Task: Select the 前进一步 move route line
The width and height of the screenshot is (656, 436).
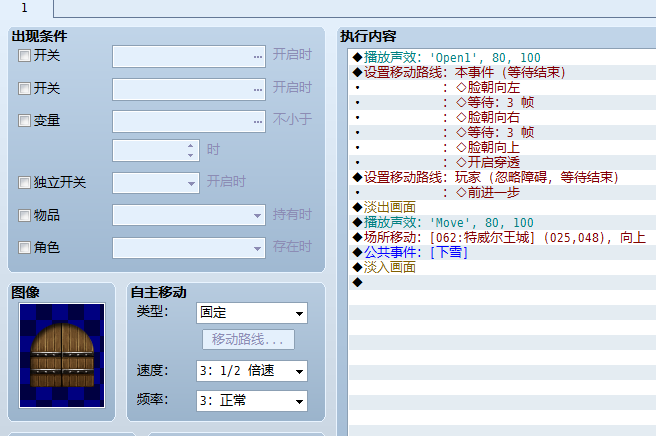Action: [x=502, y=192]
